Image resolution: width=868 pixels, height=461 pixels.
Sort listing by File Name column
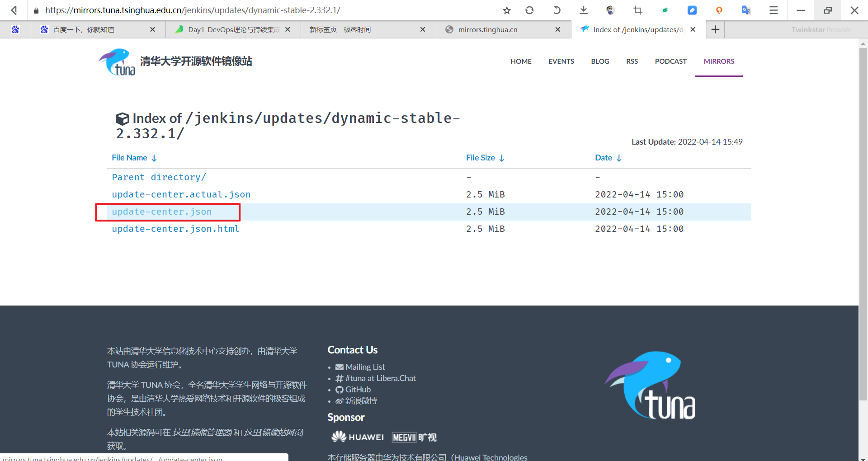point(134,158)
